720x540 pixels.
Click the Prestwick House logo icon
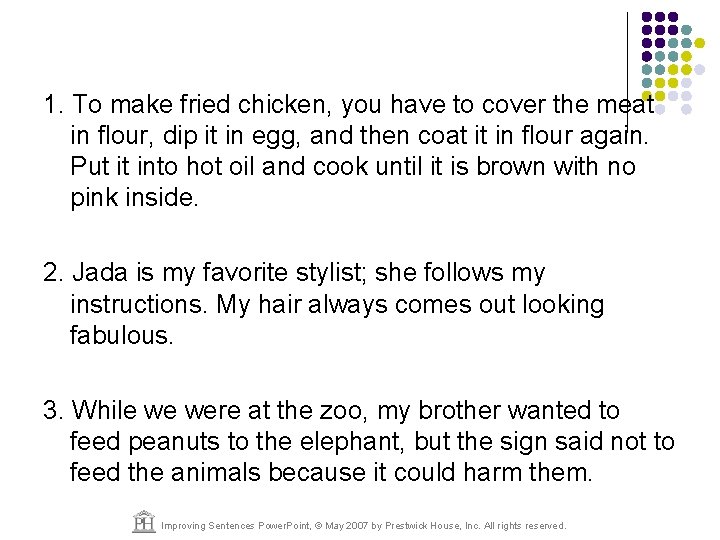tap(144, 521)
